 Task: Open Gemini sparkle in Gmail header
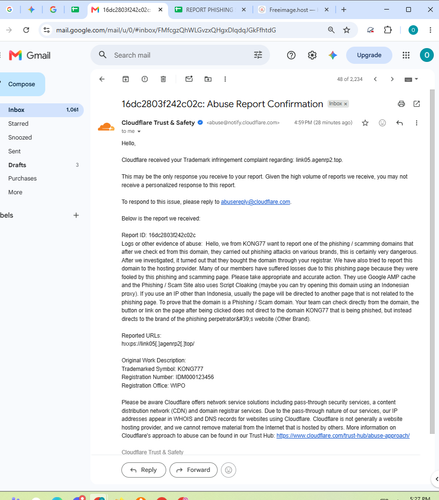coord(333,55)
